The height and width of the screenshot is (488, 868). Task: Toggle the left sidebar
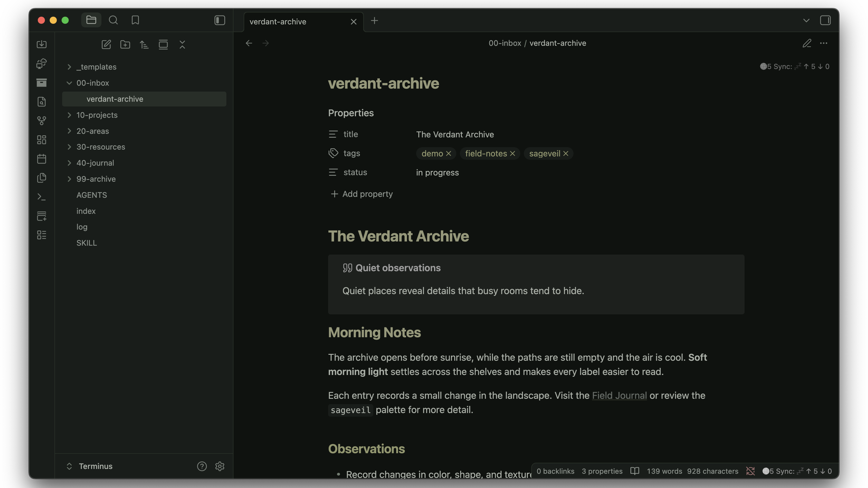pos(220,20)
